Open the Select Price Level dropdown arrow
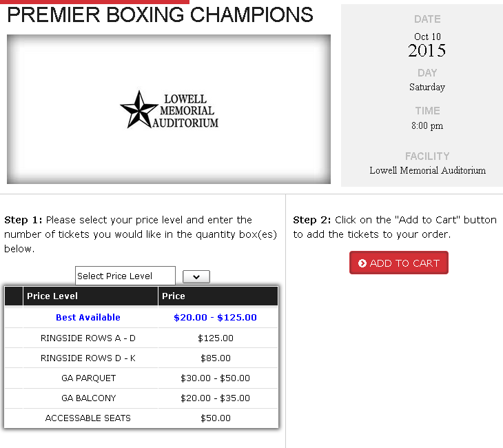Screen dimensions: 503x448 coord(196,276)
